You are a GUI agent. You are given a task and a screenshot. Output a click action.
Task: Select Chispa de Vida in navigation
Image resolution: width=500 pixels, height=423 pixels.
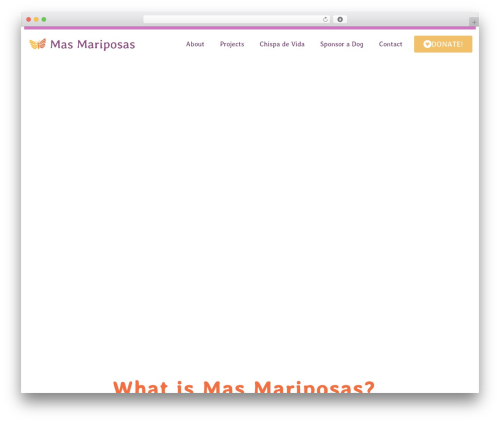(282, 44)
